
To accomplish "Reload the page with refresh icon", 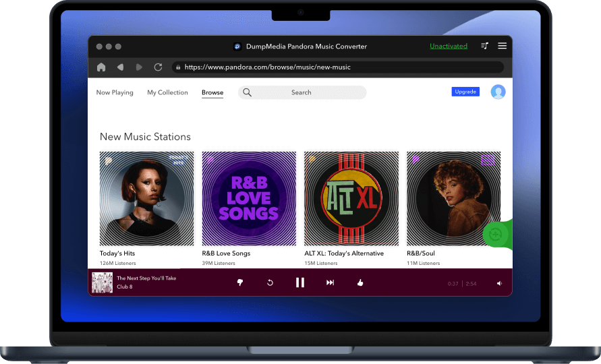I will (158, 67).
